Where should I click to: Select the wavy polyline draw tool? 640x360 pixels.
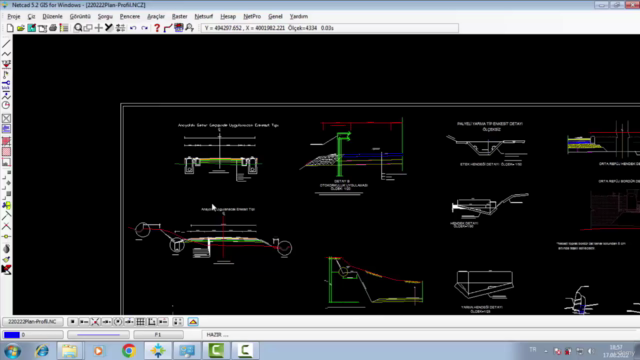(x=6, y=54)
